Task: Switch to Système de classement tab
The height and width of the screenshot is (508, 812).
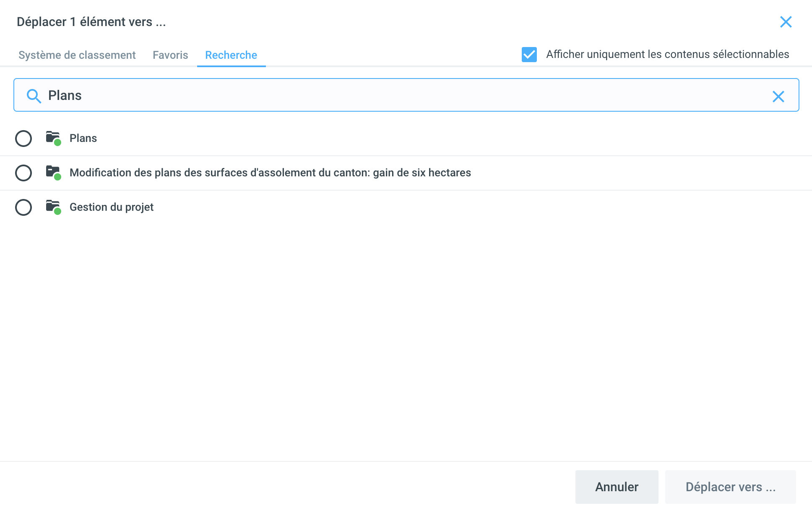Action: coord(77,55)
